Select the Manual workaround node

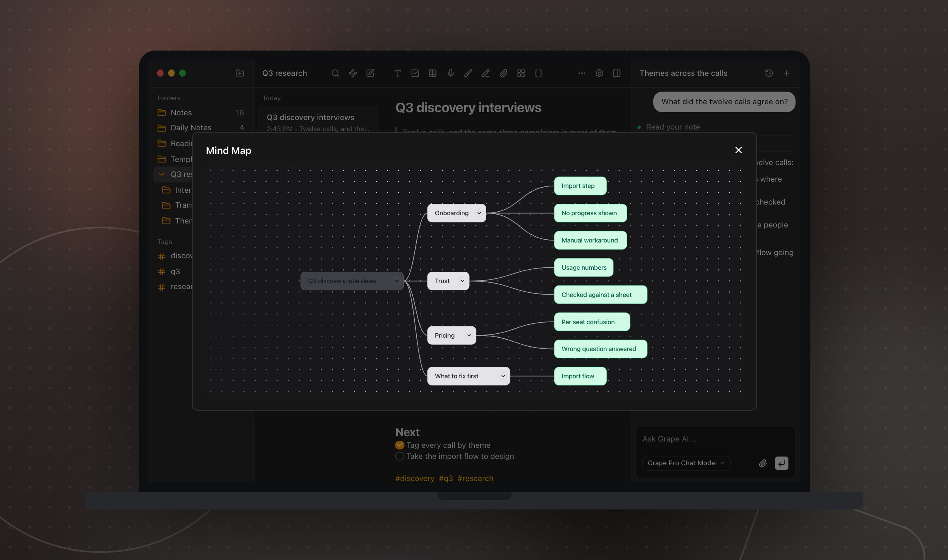590,241
